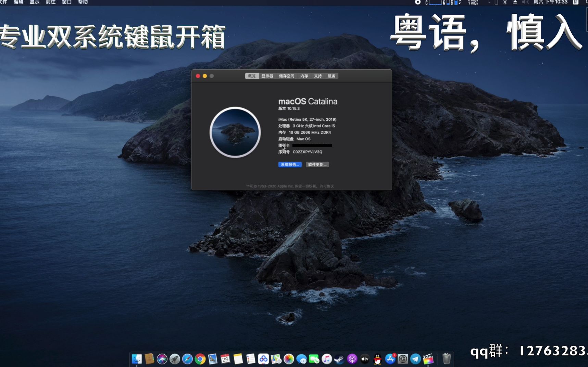Click the 软件更新... button

coord(317,165)
